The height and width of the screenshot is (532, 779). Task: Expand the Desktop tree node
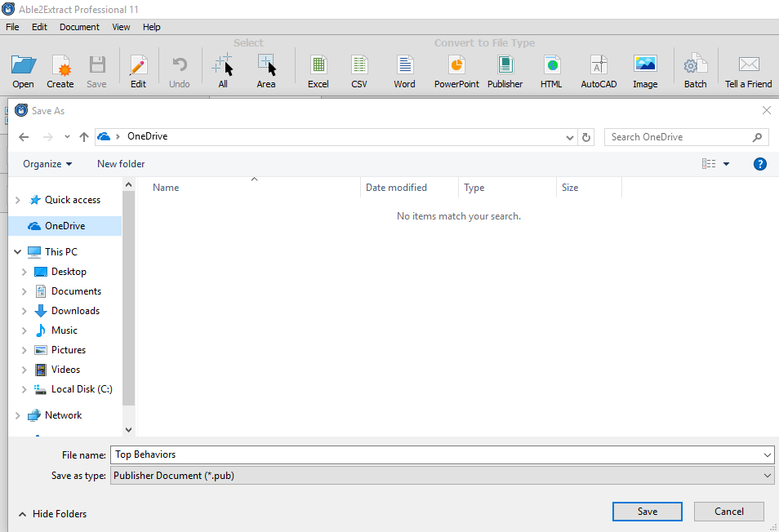24,272
